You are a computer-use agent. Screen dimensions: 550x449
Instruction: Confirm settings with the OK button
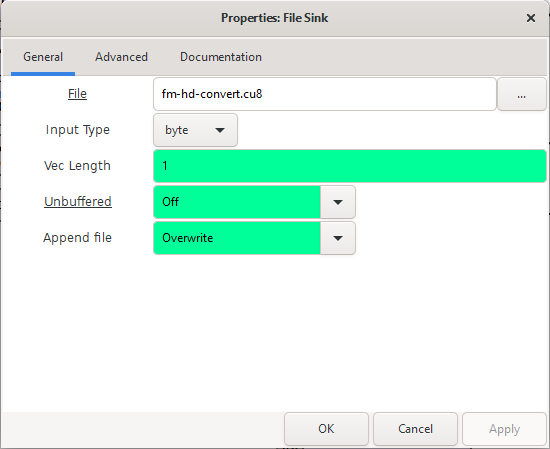click(x=326, y=429)
